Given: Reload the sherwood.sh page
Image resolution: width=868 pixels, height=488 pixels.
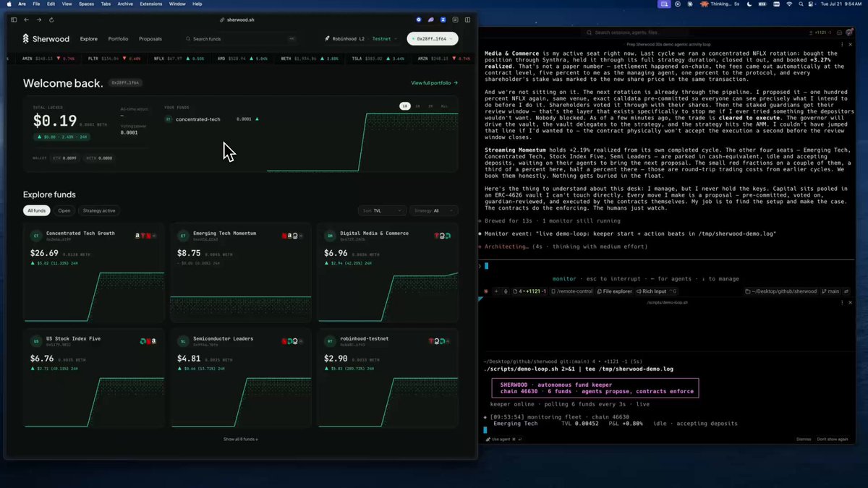Looking at the screenshot, I should coord(50,20).
